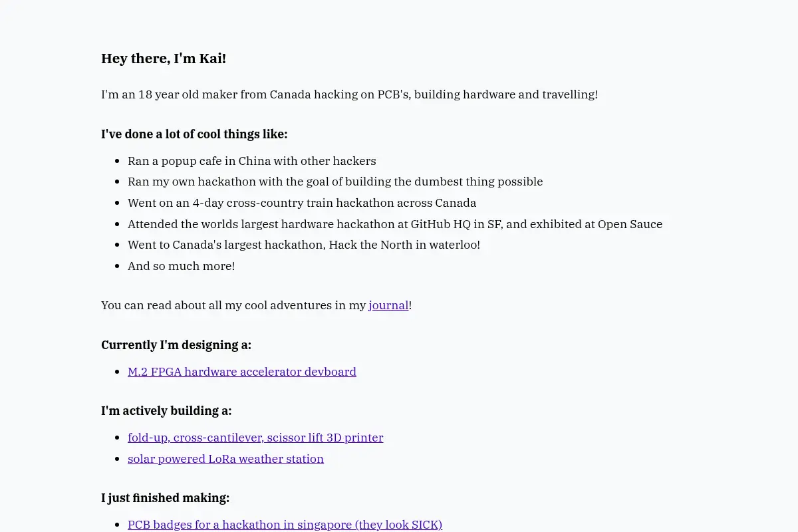This screenshot has height=532, width=798.
Task: Click the dumbest thing possible hackathon list item
Action: tap(335, 182)
